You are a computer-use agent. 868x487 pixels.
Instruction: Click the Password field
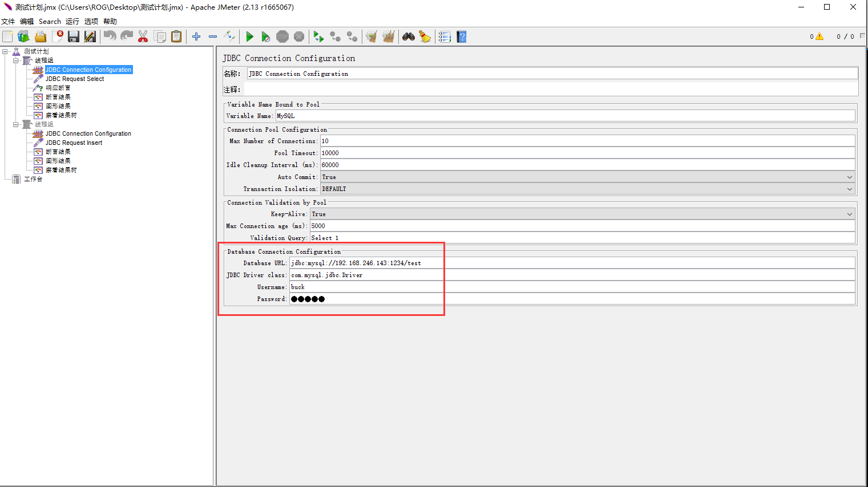572,299
